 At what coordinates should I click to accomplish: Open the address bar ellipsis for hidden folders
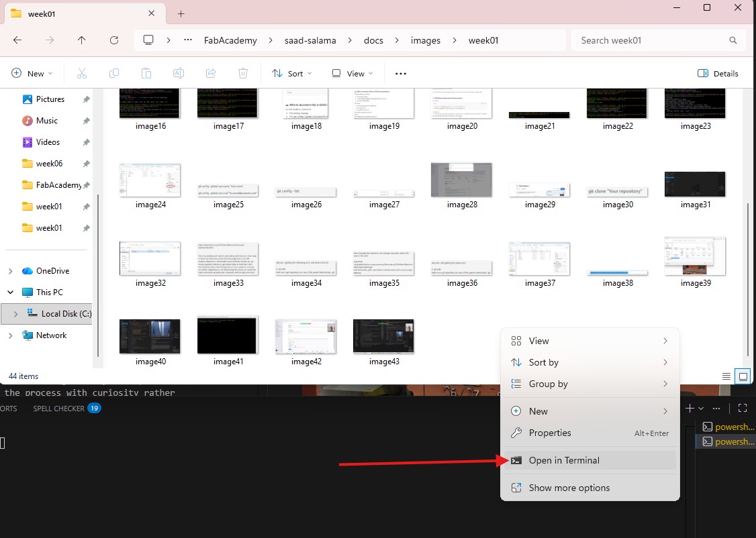[x=188, y=40]
